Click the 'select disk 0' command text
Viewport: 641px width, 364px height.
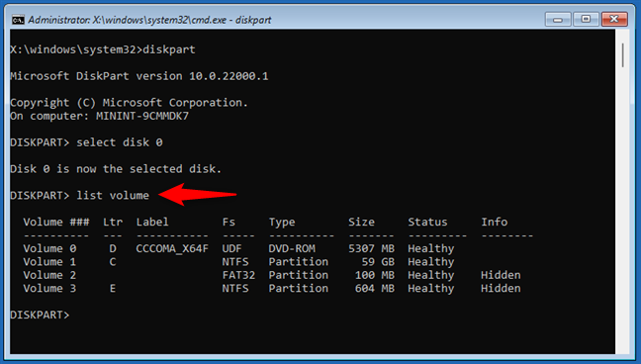(x=120, y=142)
